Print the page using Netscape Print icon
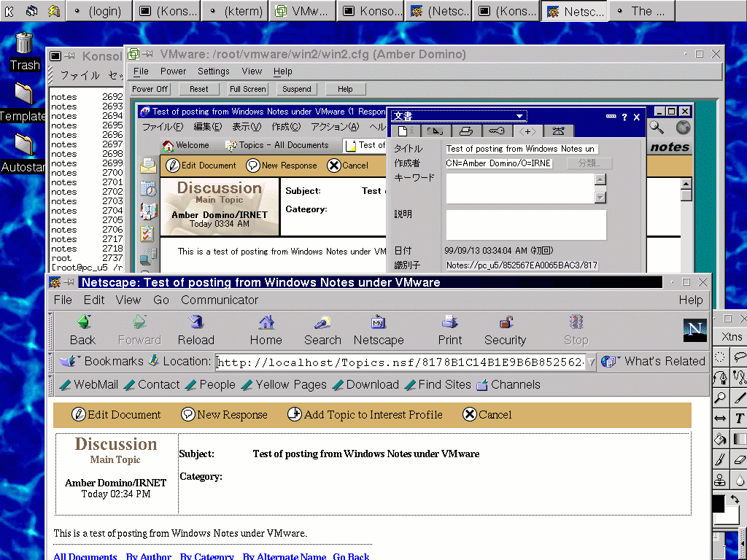The width and height of the screenshot is (747, 560). point(449,322)
